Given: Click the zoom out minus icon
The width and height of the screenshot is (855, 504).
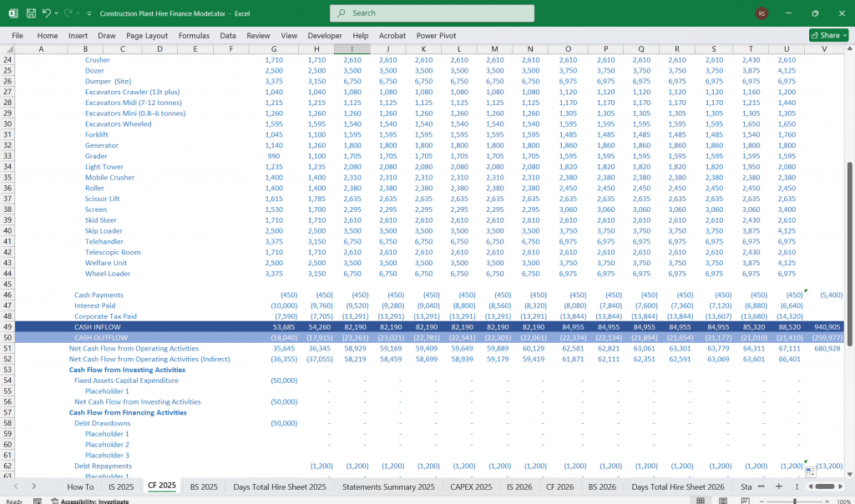Looking at the screenshot, I should (761, 500).
